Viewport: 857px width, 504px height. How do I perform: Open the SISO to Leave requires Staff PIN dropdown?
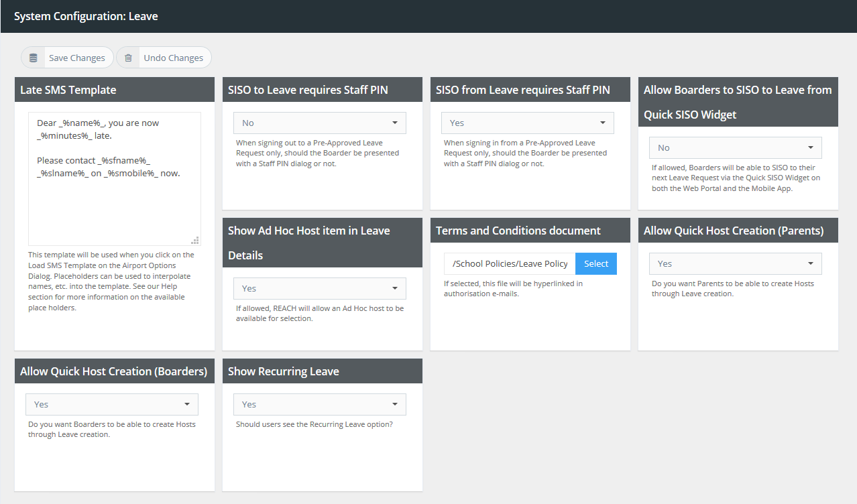320,123
